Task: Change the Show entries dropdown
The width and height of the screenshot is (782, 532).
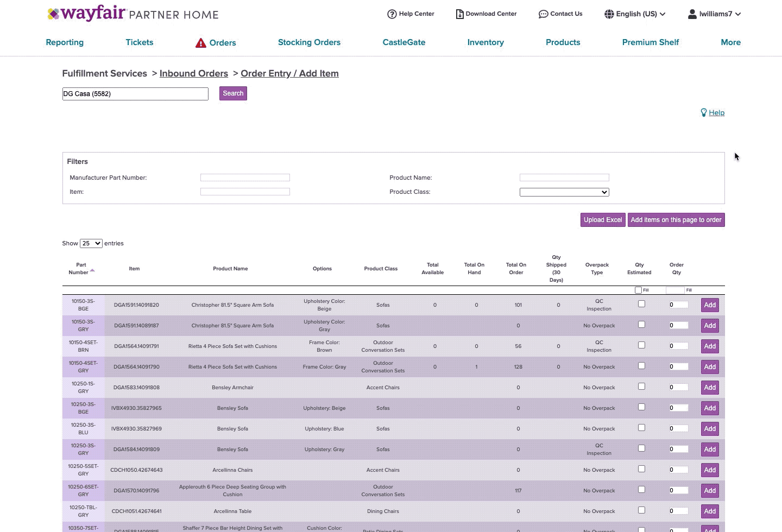Action: point(91,243)
